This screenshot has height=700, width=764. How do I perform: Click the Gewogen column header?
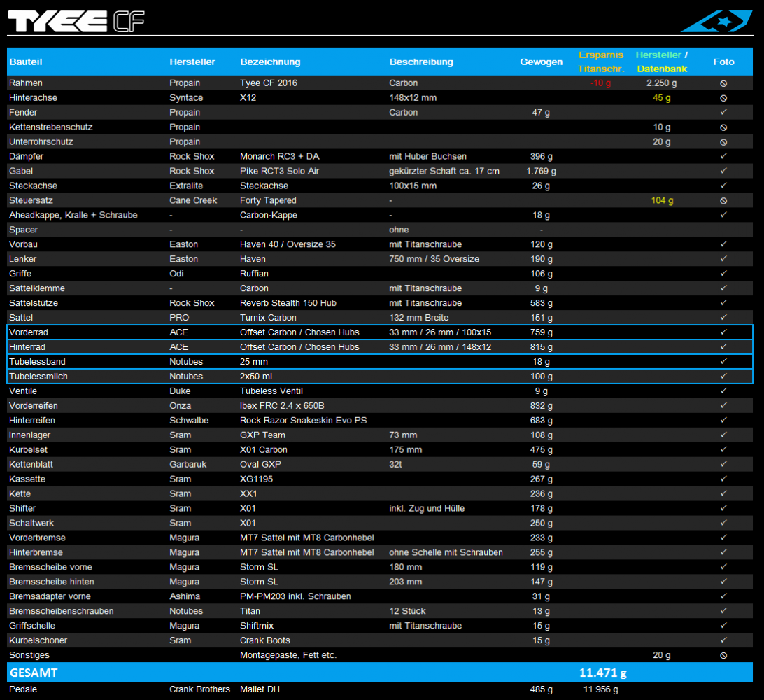pos(541,62)
